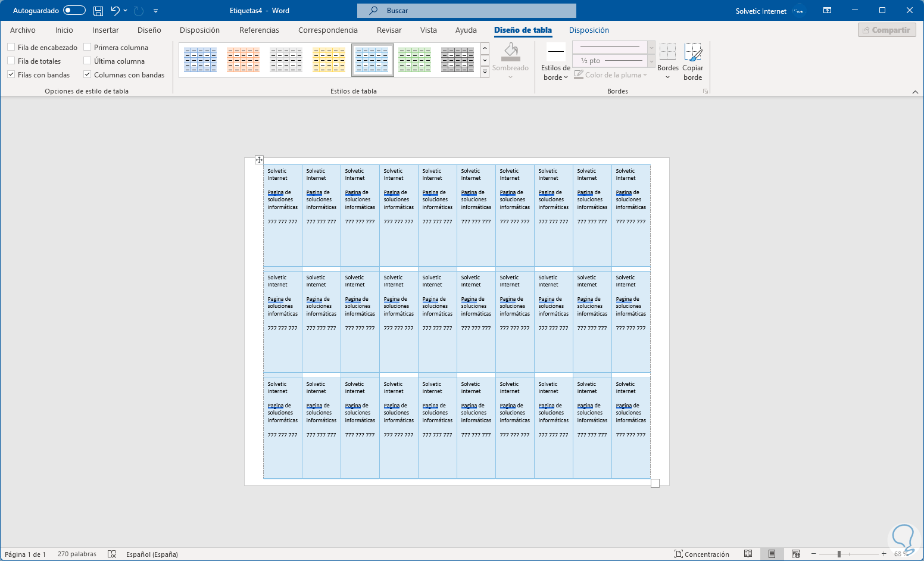This screenshot has width=924, height=561.
Task: Switch to the Insertar tab
Action: (x=106, y=30)
